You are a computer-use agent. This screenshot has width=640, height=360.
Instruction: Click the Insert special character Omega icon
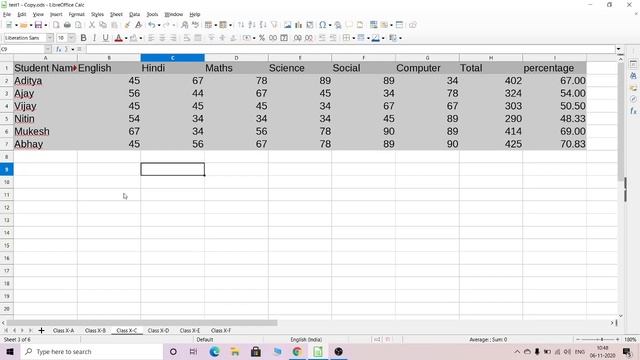pos(322,25)
